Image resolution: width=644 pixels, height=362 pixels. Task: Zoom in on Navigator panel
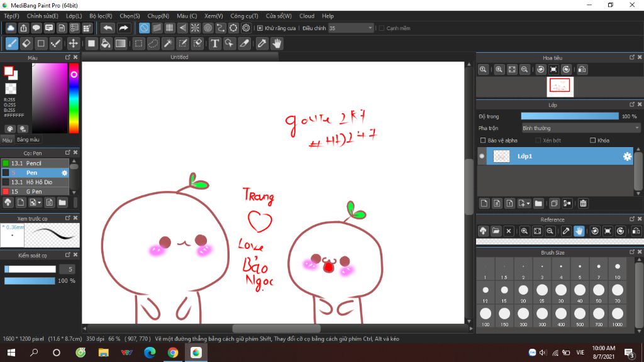point(499,69)
